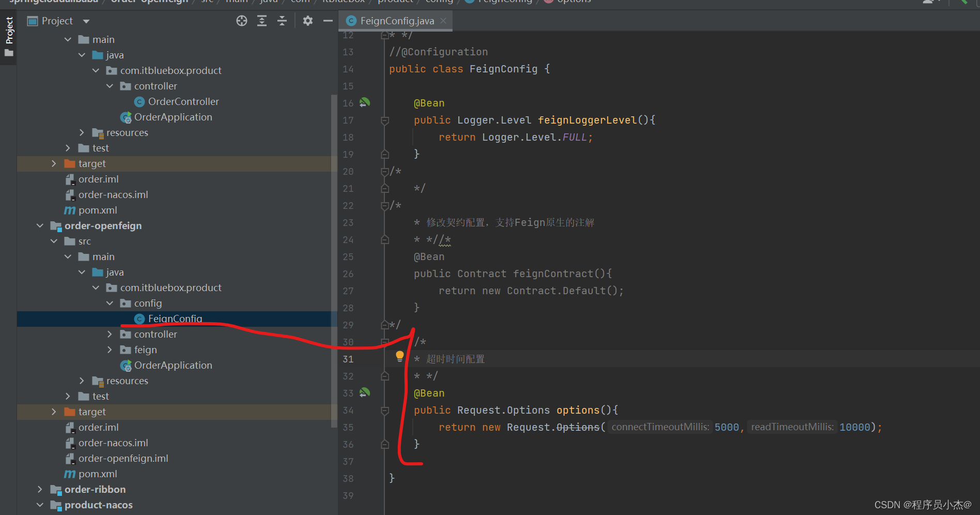Open the Project panel settings gear
980x515 pixels.
308,21
